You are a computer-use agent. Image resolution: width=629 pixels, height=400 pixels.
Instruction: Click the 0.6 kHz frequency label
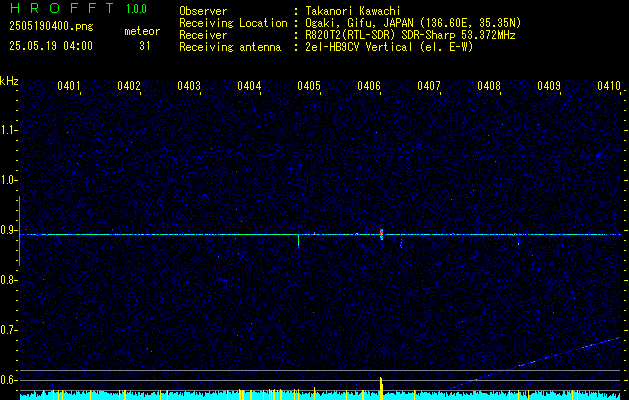(8, 380)
